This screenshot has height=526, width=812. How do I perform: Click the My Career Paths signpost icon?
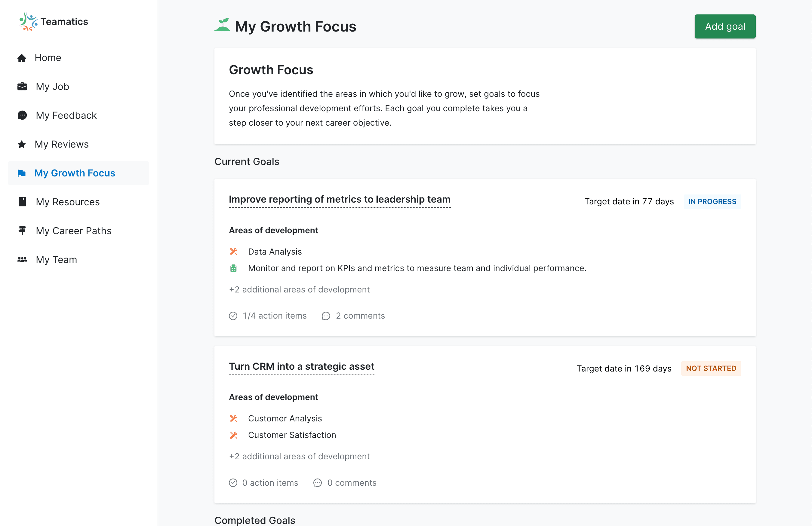pos(22,231)
